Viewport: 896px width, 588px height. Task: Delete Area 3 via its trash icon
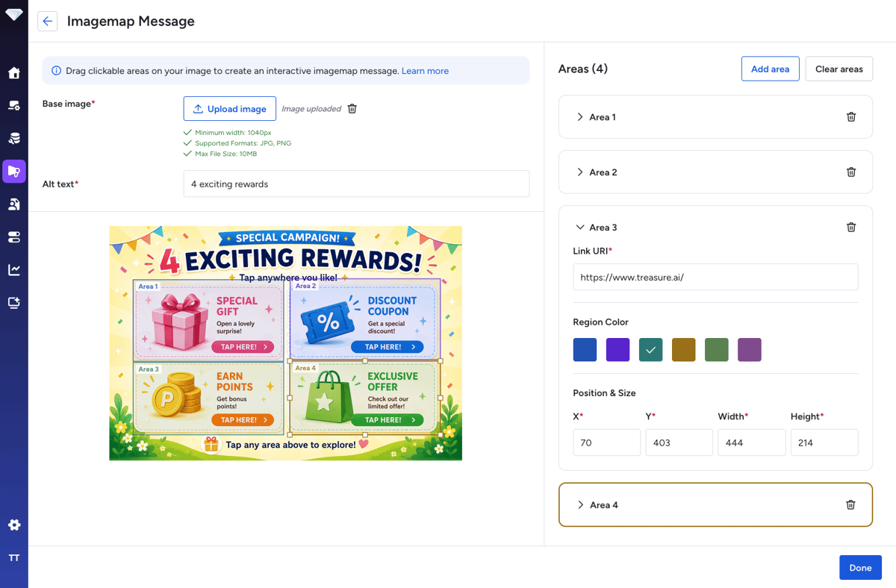851,228
